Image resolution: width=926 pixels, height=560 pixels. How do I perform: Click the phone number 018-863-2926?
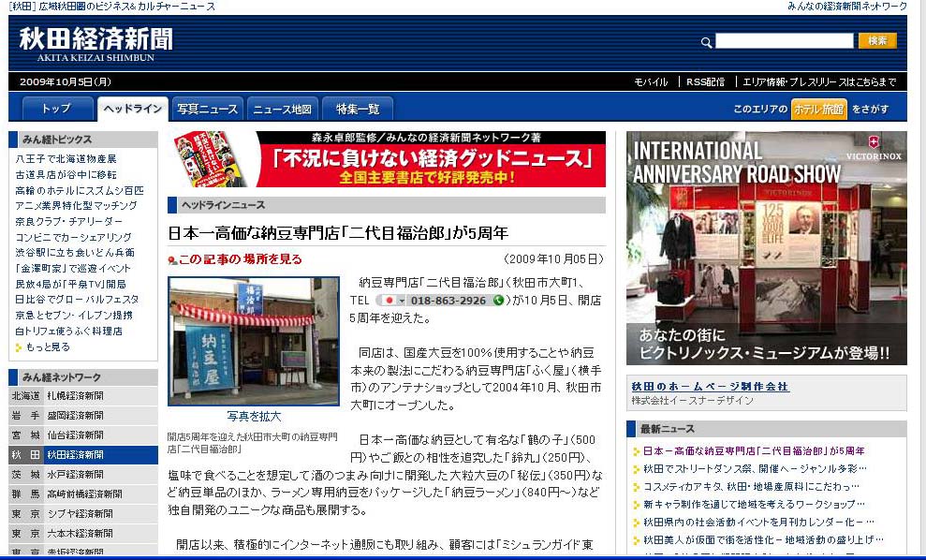(448, 301)
